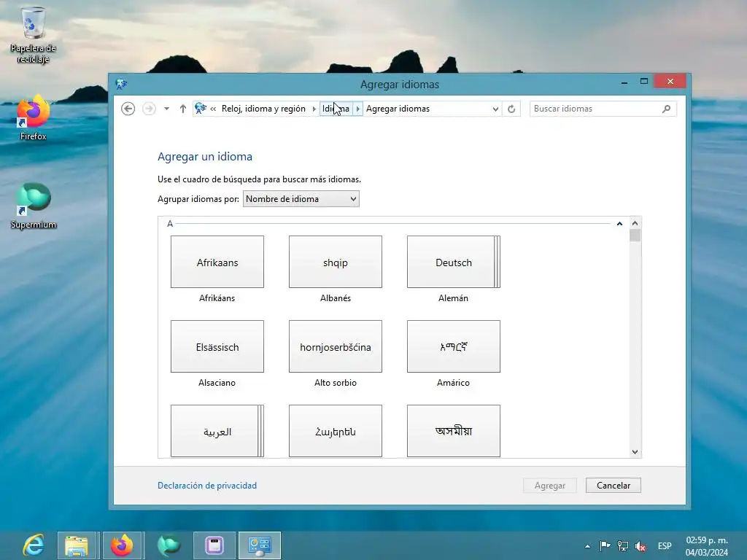
Task: Select the shqip (Albanés) tile
Action: (x=336, y=262)
